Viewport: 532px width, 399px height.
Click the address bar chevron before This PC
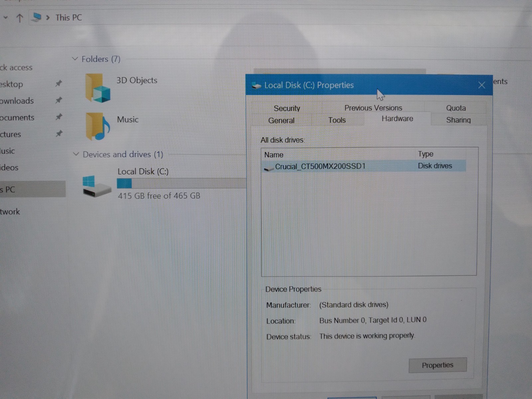[48, 18]
